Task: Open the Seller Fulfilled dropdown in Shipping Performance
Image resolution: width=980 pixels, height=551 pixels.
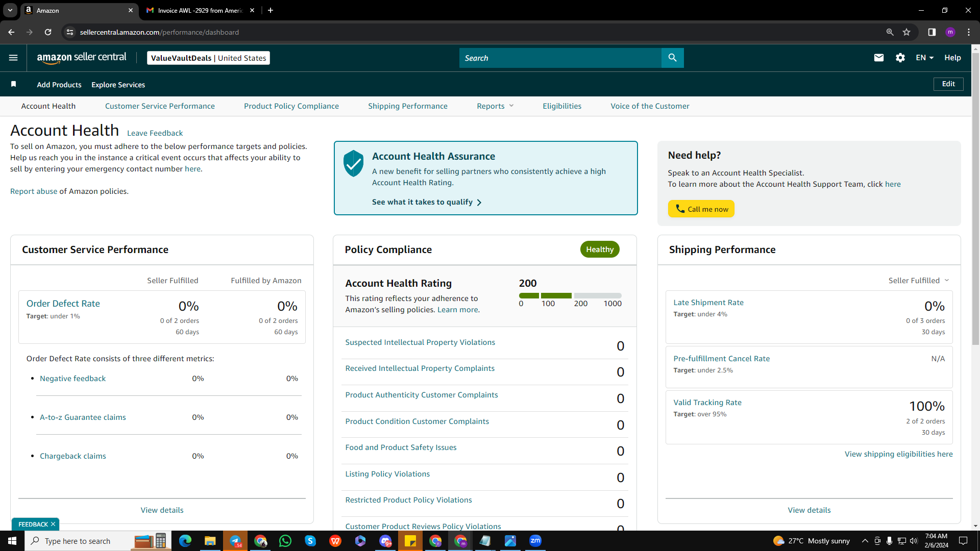Action: (919, 281)
